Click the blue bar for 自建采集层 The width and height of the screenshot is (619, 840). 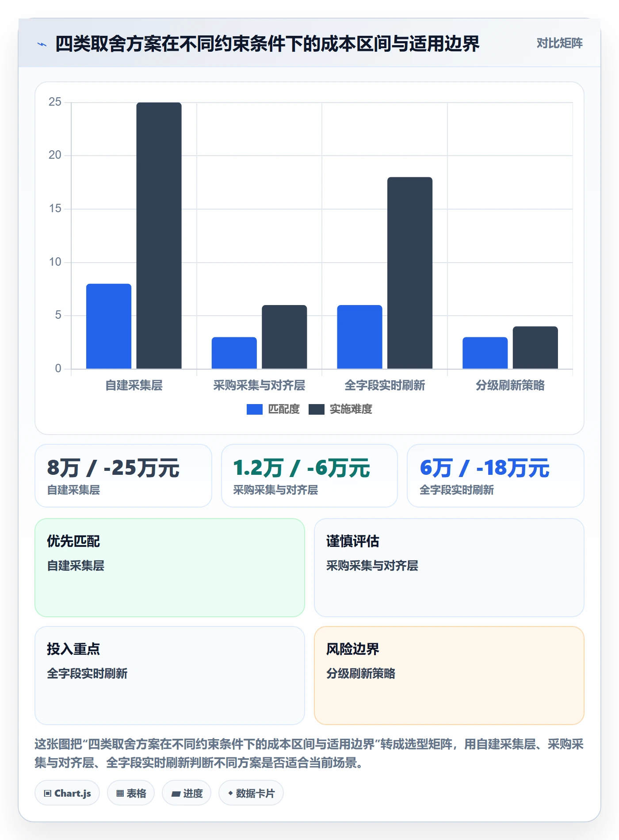pyautogui.click(x=109, y=326)
